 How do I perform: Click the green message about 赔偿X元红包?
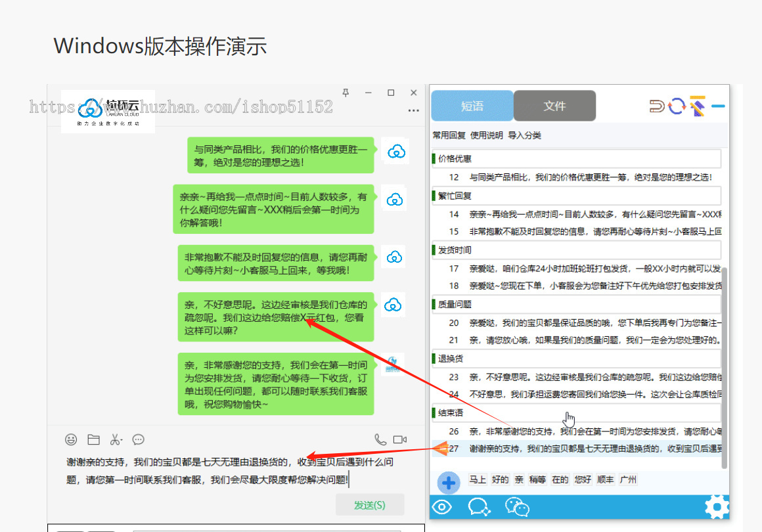(x=275, y=317)
